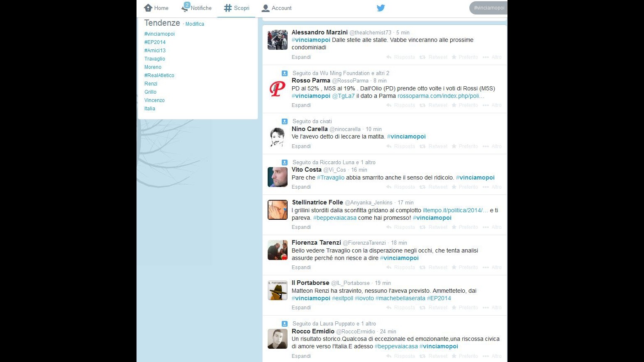Open the Renzi trend
This screenshot has height=362, width=644.
pyautogui.click(x=151, y=84)
